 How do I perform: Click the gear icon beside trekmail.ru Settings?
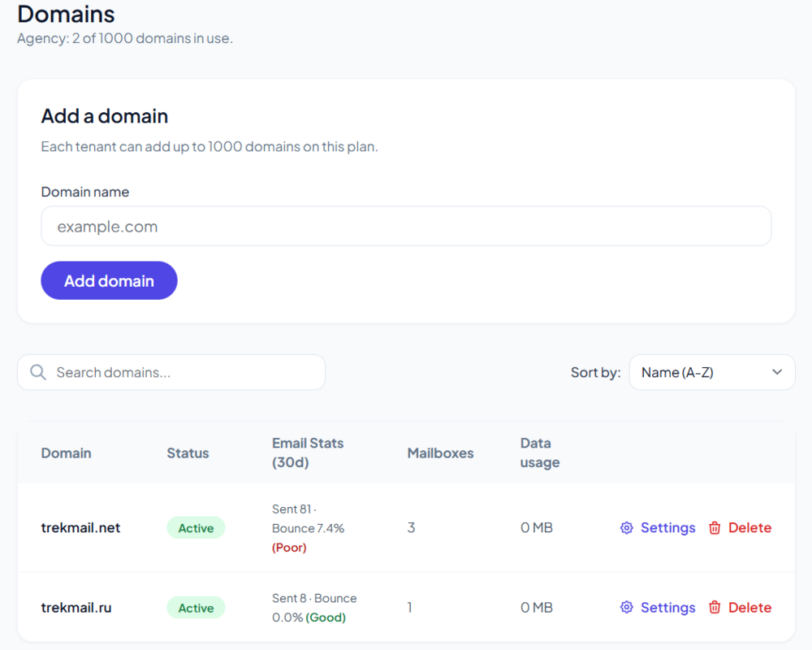tap(626, 607)
